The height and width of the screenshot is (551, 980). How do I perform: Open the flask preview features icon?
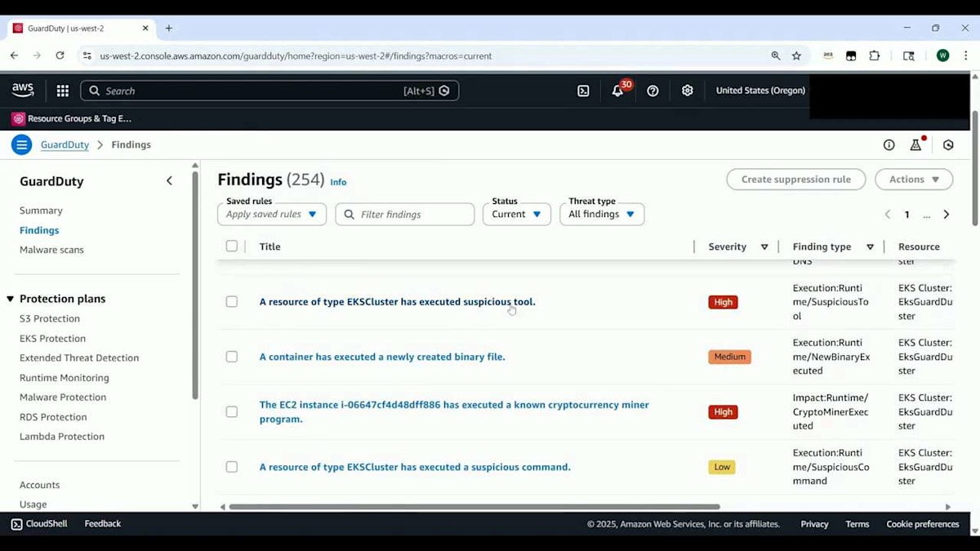[916, 144]
